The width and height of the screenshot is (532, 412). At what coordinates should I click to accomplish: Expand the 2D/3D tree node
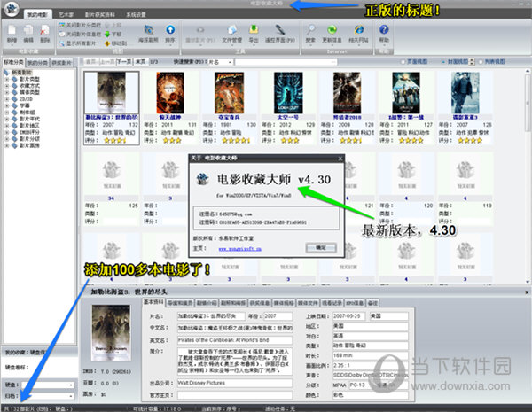tap(7, 99)
